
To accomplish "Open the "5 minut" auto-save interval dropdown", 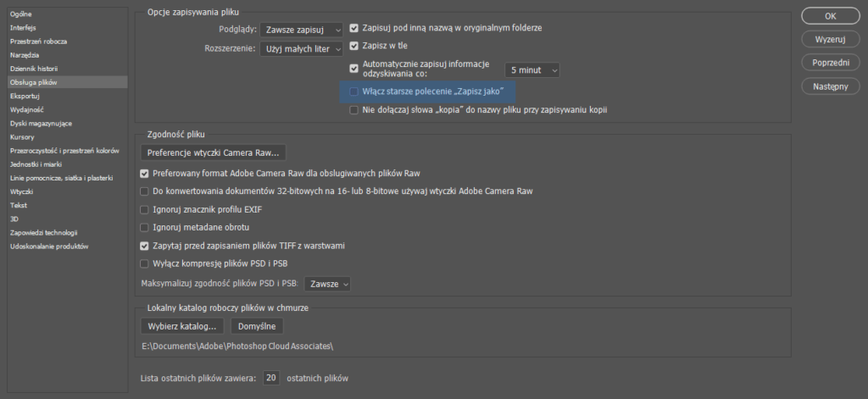I will [532, 70].
